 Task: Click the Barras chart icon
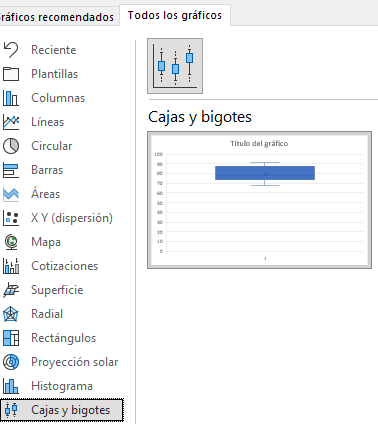point(11,170)
